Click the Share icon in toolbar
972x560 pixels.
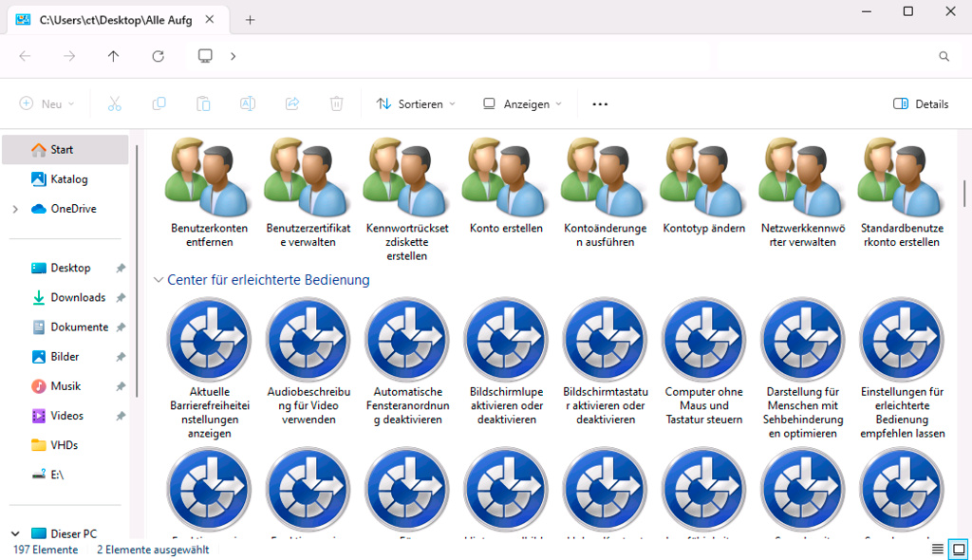coord(292,104)
